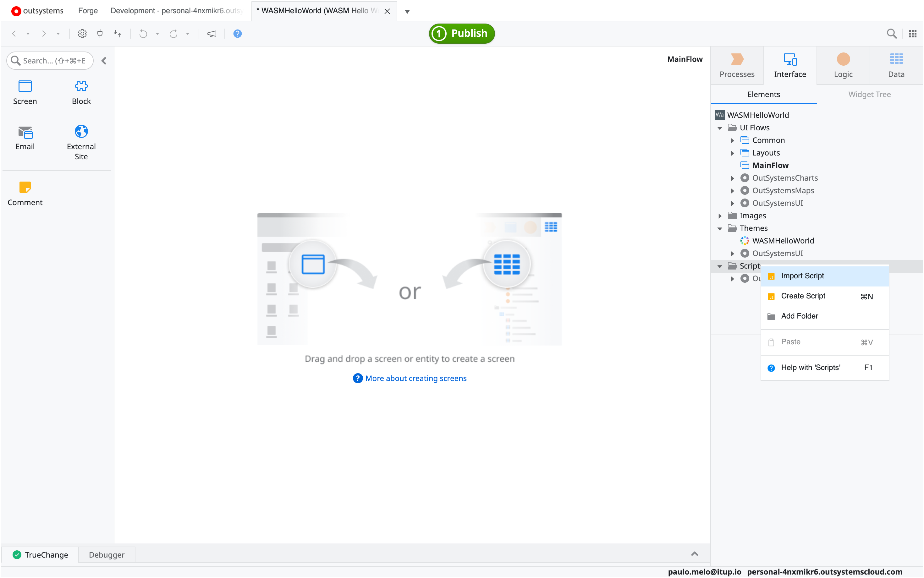Image resolution: width=924 pixels, height=578 pixels.
Task: Select the Block tool in toolbox
Action: click(81, 92)
